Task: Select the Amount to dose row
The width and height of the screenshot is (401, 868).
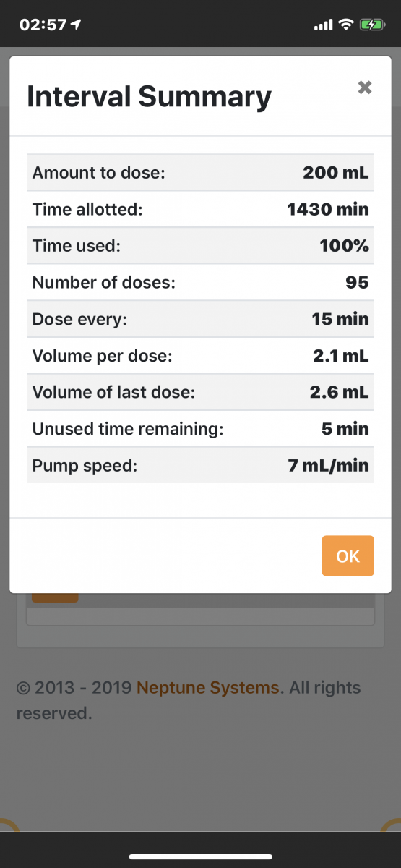Action: 200,172
